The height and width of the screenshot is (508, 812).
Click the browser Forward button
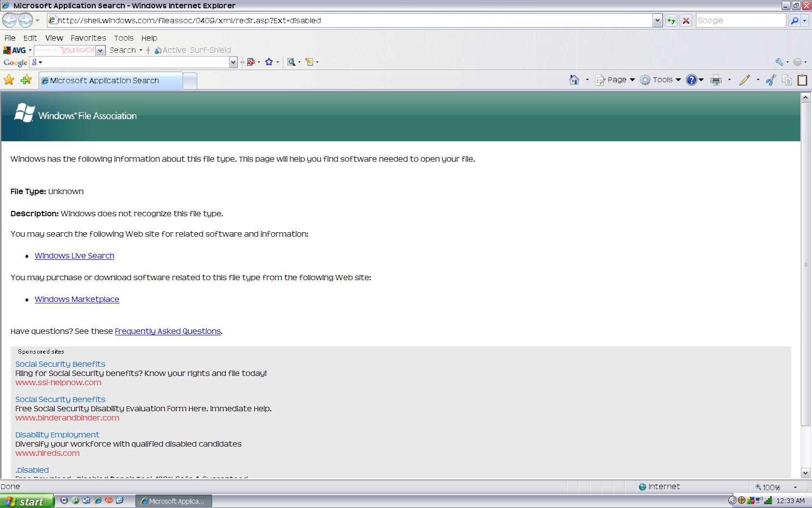coord(25,20)
